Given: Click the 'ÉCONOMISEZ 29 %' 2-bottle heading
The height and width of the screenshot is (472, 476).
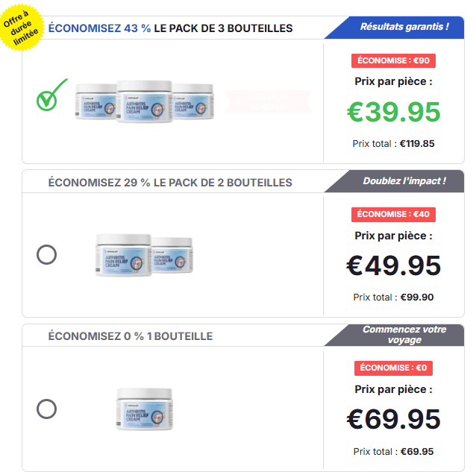Looking at the screenshot, I should click(170, 182).
